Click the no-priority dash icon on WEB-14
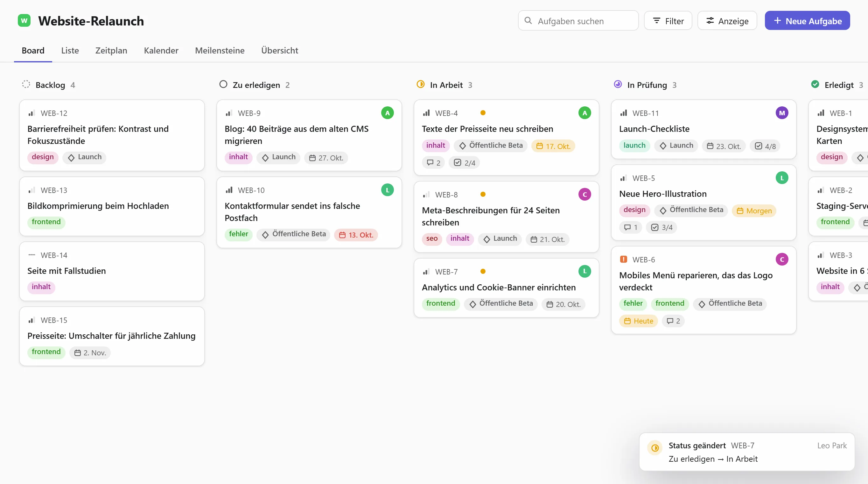Image resolution: width=868 pixels, height=484 pixels. [31, 255]
